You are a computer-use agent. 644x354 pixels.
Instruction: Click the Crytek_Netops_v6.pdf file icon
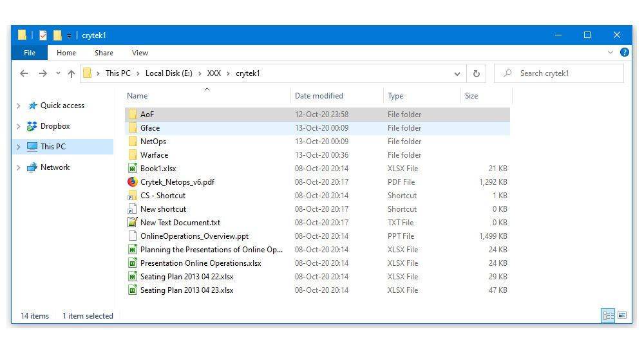[132, 182]
